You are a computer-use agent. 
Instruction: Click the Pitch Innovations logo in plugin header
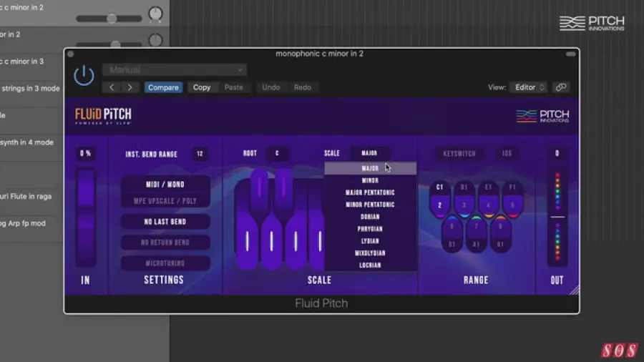click(x=542, y=116)
